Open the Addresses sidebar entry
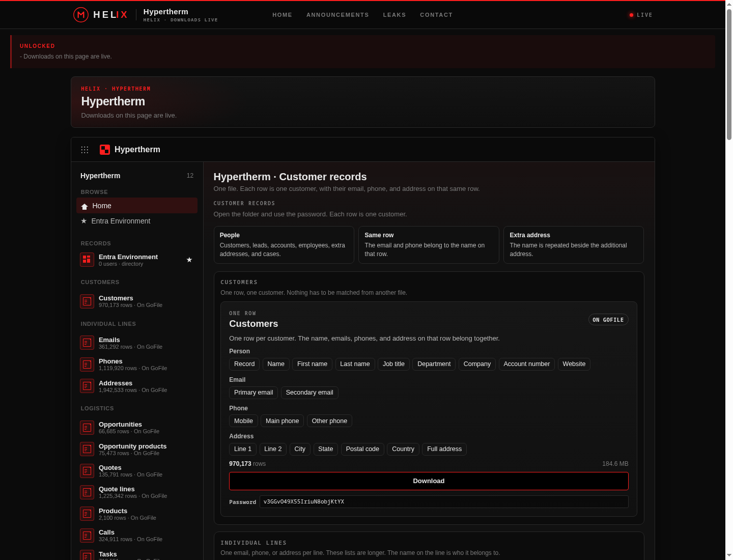The width and height of the screenshot is (733, 560). click(137, 386)
